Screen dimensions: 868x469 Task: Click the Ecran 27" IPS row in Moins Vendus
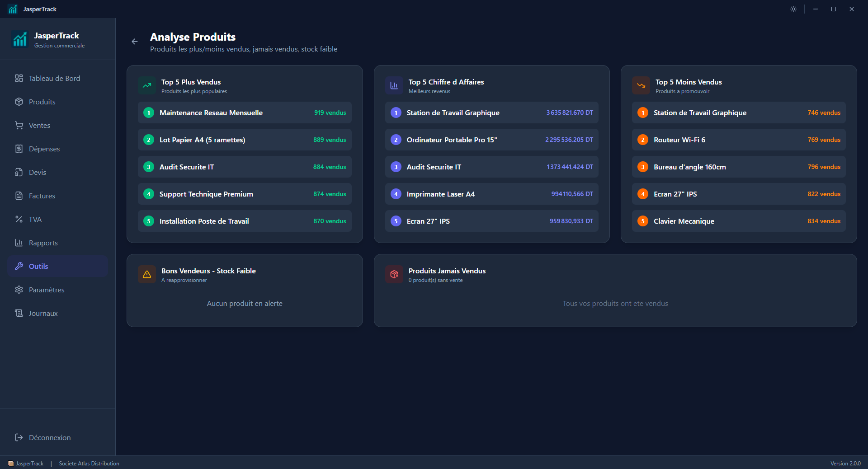click(739, 194)
